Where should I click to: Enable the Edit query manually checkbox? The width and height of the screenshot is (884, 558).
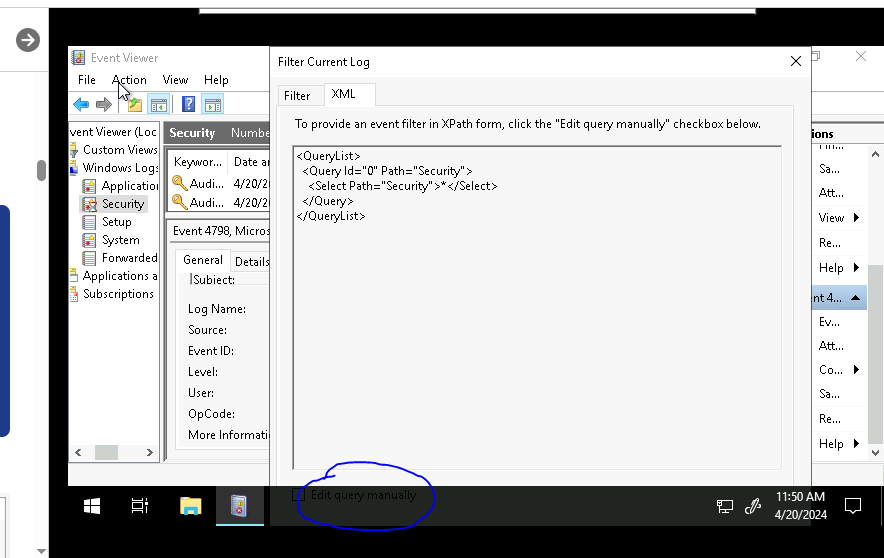(x=299, y=495)
